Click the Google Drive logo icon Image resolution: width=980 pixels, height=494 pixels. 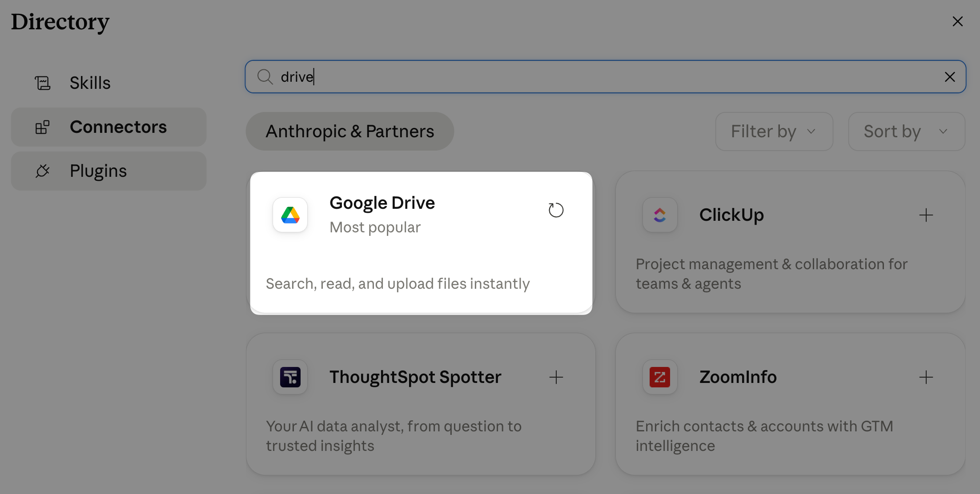(290, 215)
